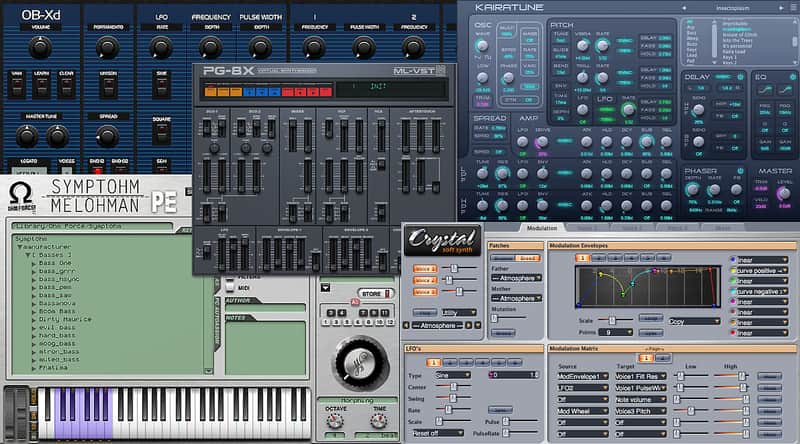Screen dimensions: 800x444
Task: Toggle the MIDI switch in Symptohm
Action: 230,288
